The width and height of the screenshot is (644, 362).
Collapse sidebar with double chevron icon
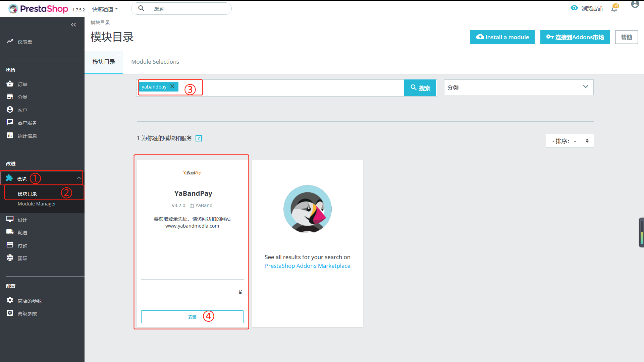pyautogui.click(x=73, y=25)
